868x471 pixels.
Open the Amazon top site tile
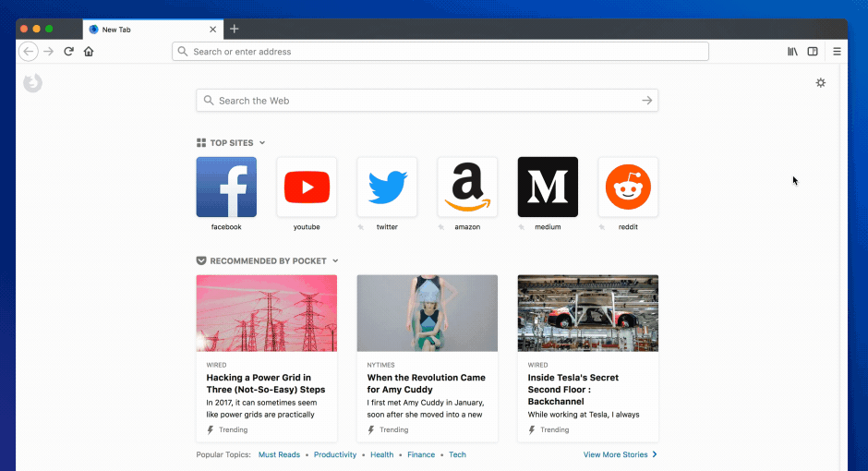tap(467, 187)
